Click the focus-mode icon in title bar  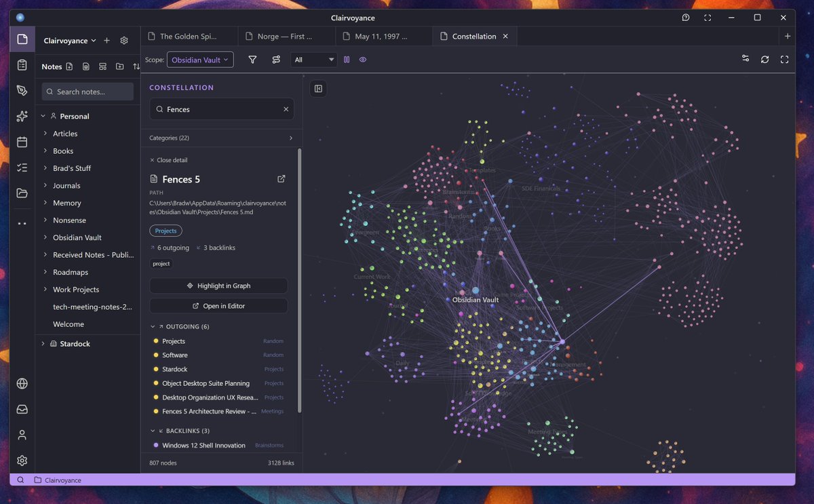click(708, 18)
